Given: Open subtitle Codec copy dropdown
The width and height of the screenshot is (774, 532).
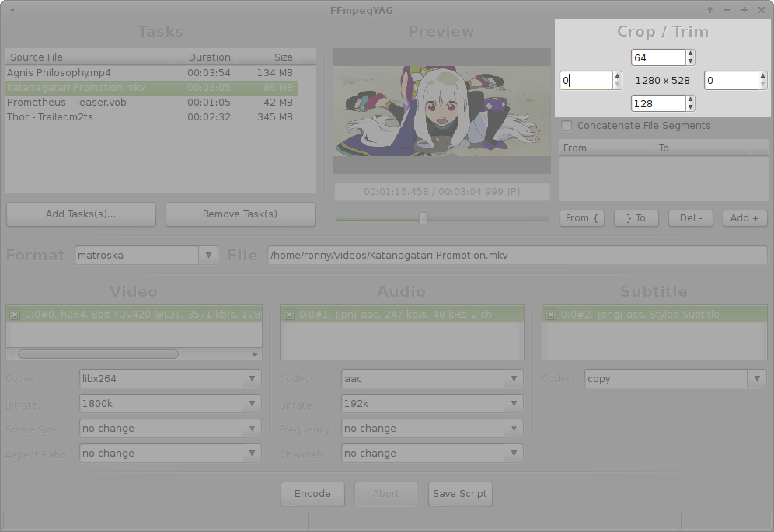Looking at the screenshot, I should point(757,378).
